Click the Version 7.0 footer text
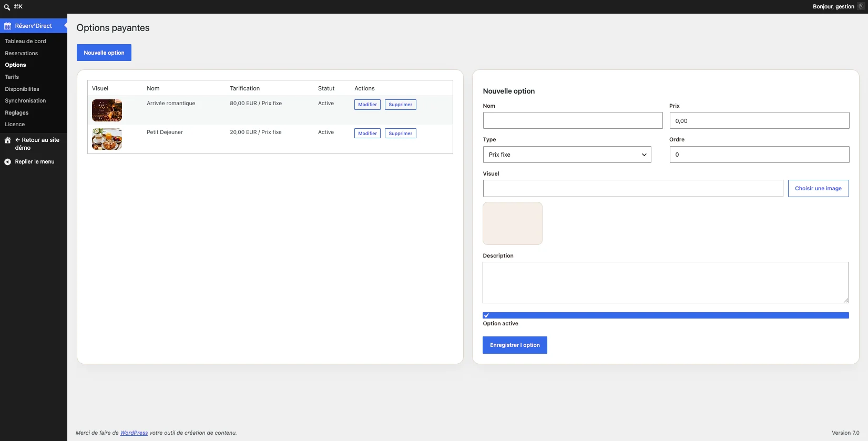The width and height of the screenshot is (868, 441). 845,433
